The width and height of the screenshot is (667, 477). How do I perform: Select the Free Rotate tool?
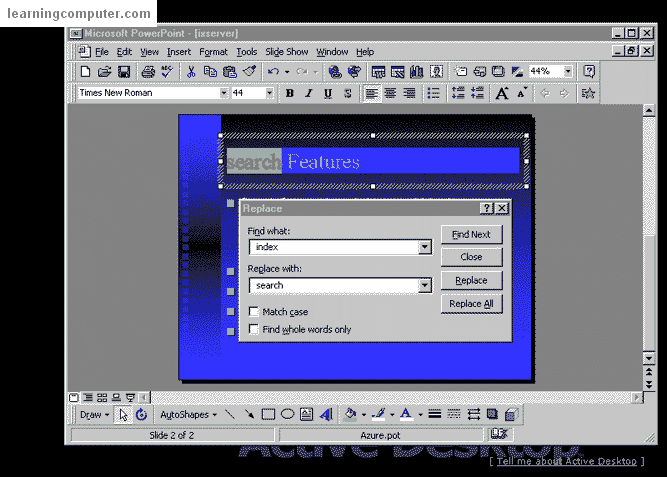tap(142, 414)
